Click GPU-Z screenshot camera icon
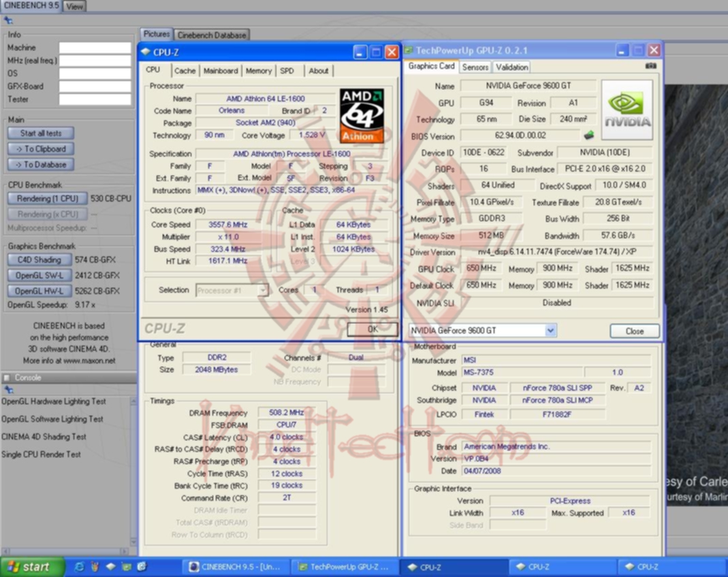Image resolution: width=728 pixels, height=577 pixels. tap(650, 66)
